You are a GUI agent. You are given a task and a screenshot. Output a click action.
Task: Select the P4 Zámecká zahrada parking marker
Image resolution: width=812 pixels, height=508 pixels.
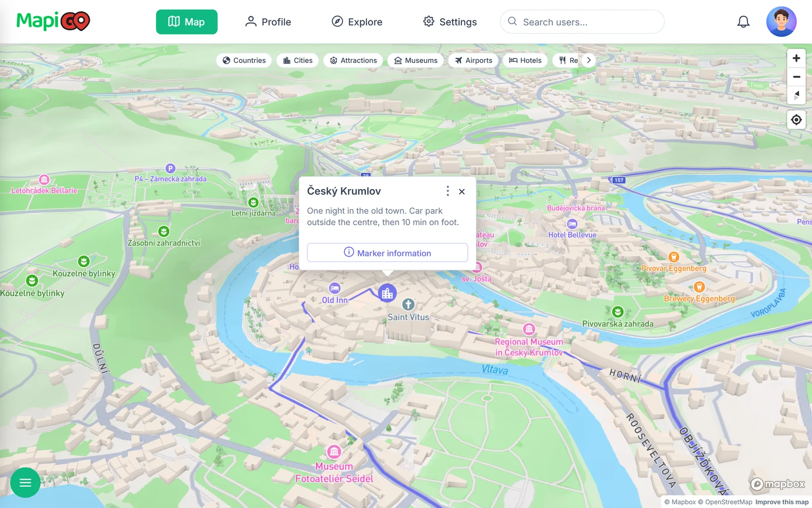click(171, 168)
